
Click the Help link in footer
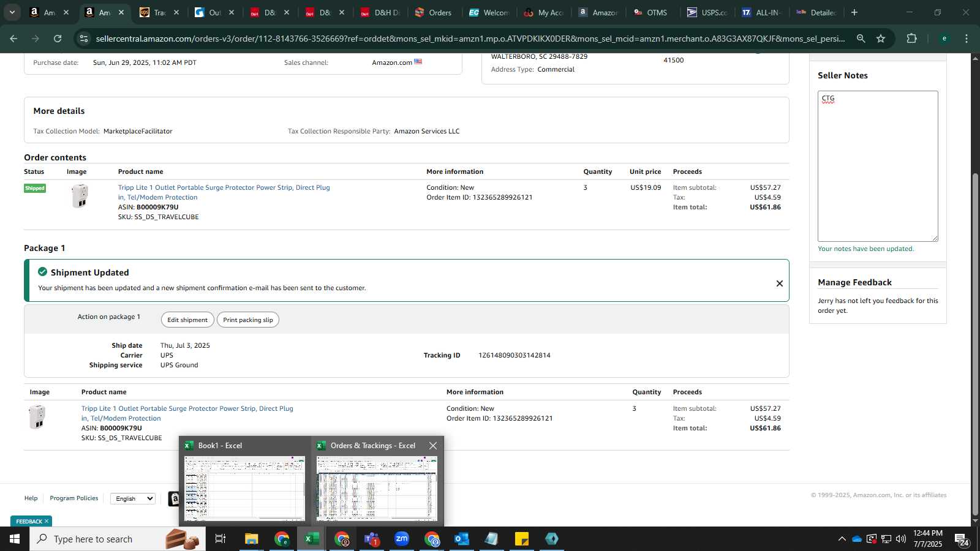tap(31, 498)
